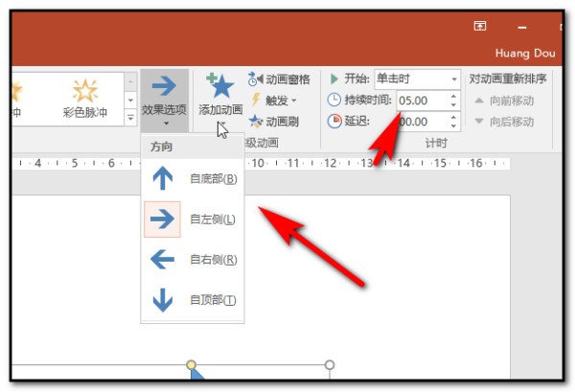This screenshot has height=392, width=575.
Task: Click the green 开始 play triangle icon
Action: [334, 80]
